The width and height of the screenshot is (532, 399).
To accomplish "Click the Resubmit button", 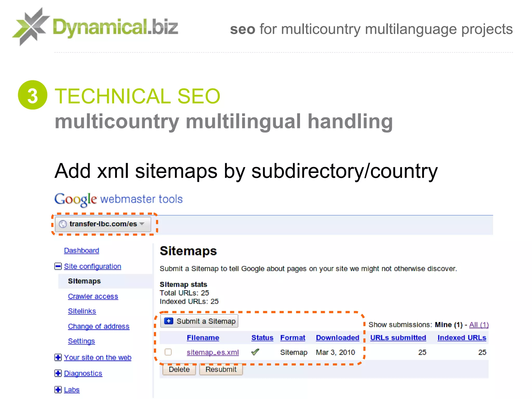I will 221,369.
